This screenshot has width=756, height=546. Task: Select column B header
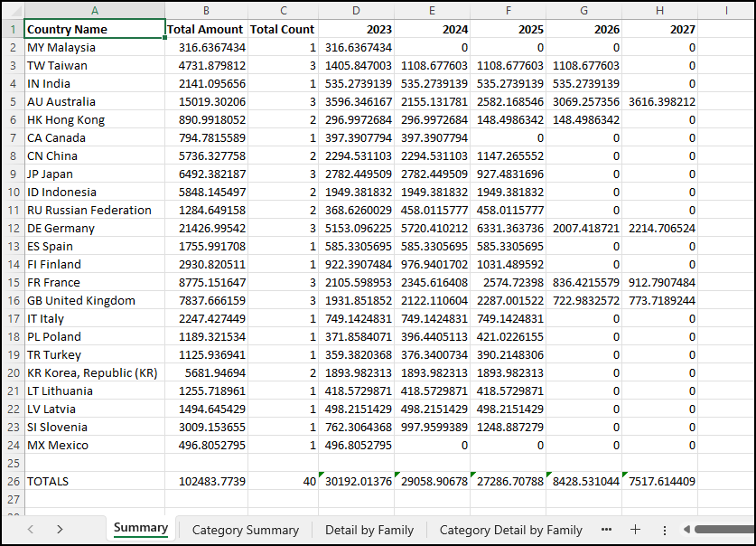click(x=206, y=10)
